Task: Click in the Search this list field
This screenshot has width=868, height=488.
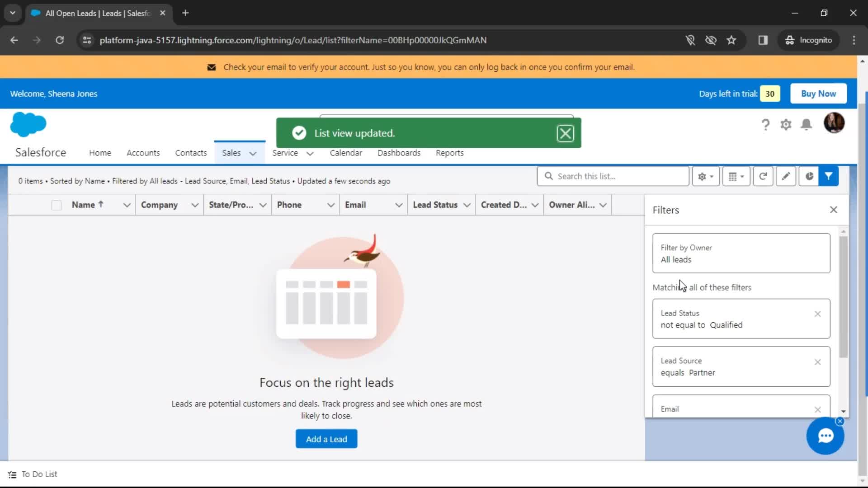Action: (613, 176)
